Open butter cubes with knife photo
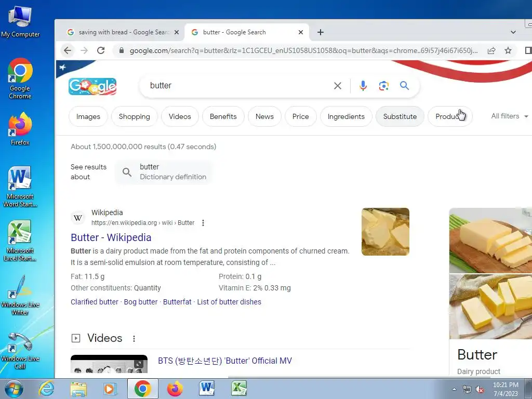 pyautogui.click(x=490, y=307)
